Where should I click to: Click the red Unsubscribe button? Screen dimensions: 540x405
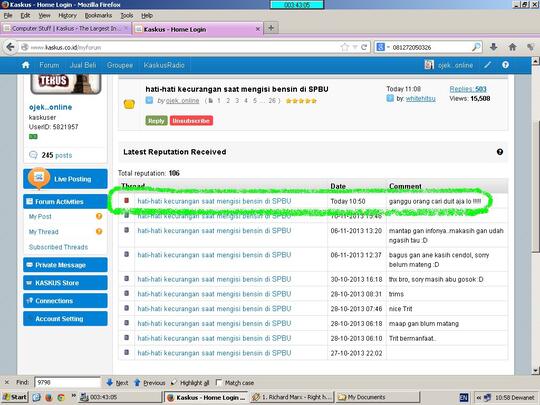[191, 121]
